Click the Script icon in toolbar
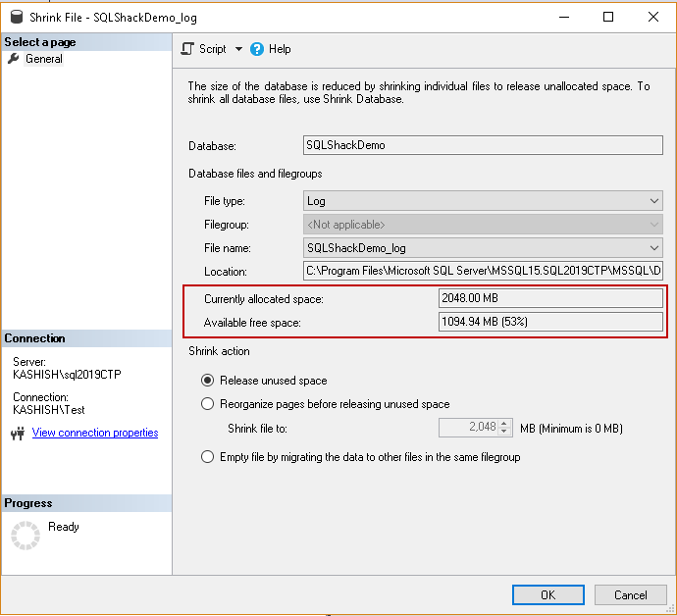 tap(187, 49)
